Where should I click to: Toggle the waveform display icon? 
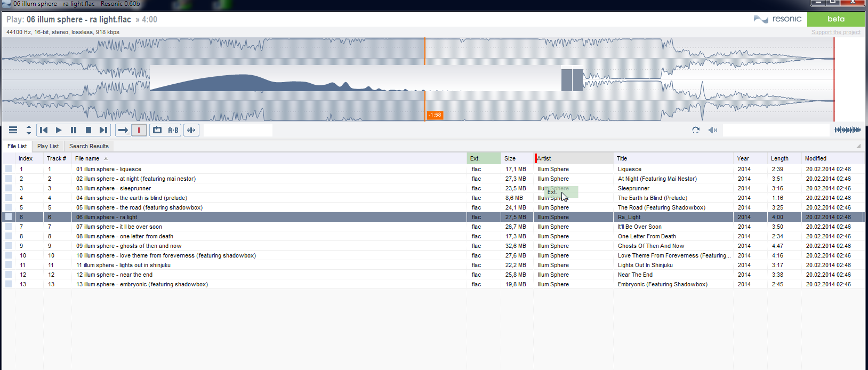[847, 130]
